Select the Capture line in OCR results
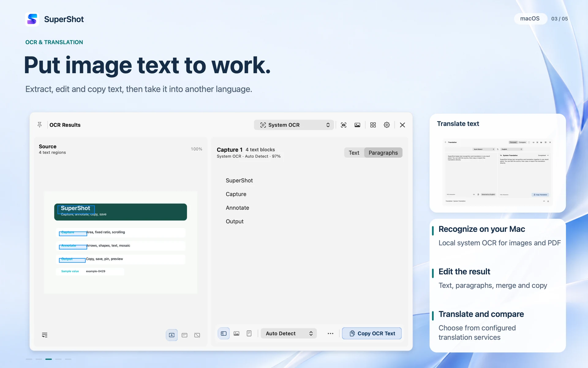This screenshot has height=368, width=588. tap(236, 194)
